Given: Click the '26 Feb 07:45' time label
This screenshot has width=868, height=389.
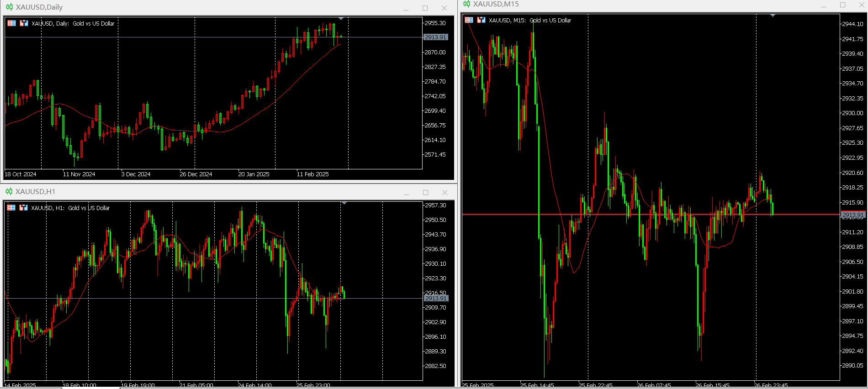Looking at the screenshot, I should point(654,385).
